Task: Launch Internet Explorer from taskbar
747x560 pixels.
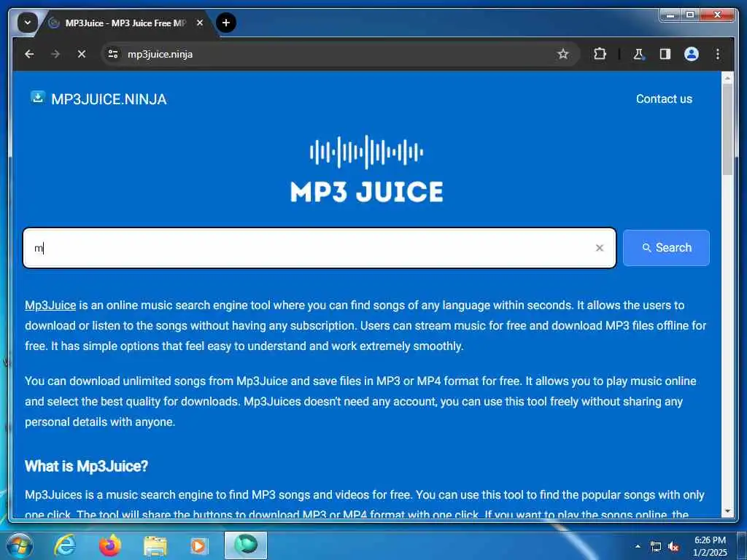Action: pyautogui.click(x=65, y=545)
